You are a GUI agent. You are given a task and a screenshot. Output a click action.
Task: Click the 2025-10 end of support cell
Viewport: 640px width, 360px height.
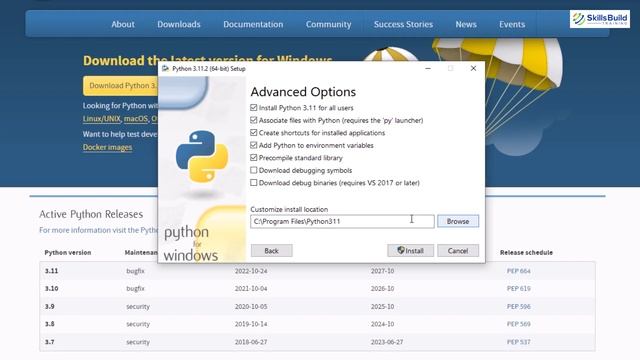coord(382,307)
